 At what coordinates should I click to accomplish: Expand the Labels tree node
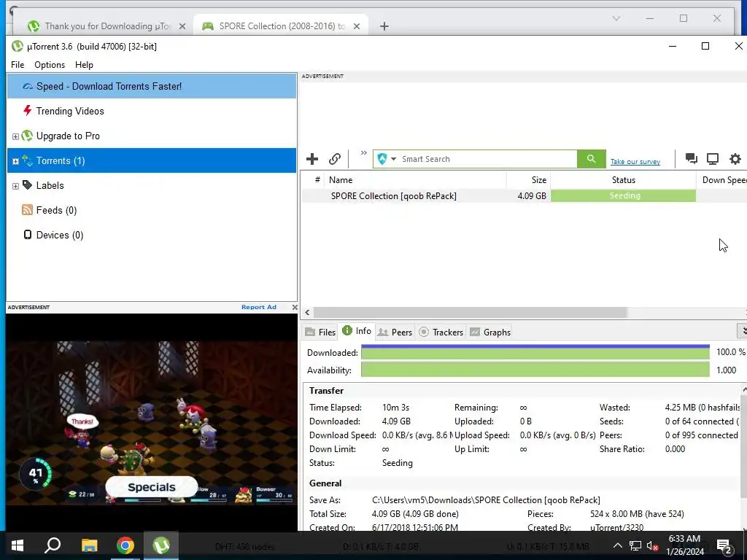click(x=15, y=186)
